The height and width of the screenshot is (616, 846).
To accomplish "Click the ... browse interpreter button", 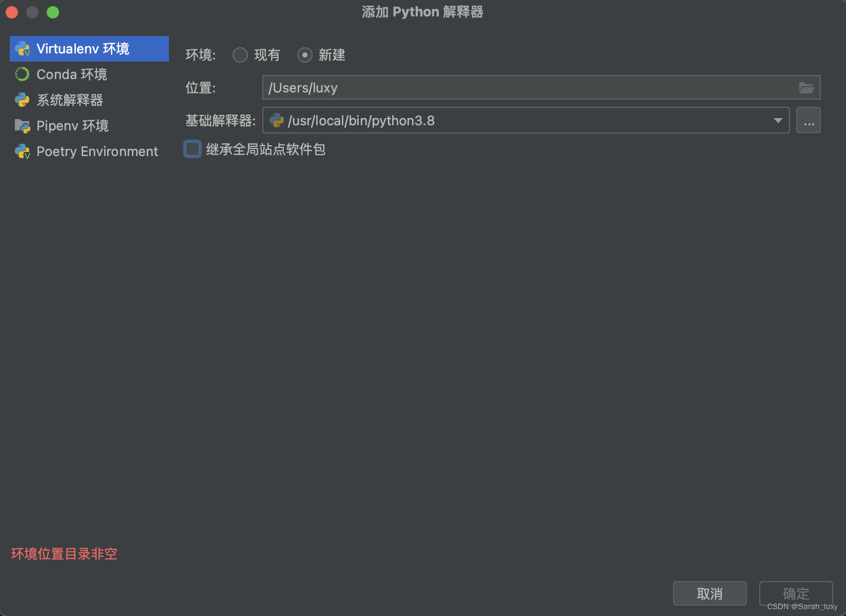I will tap(809, 121).
